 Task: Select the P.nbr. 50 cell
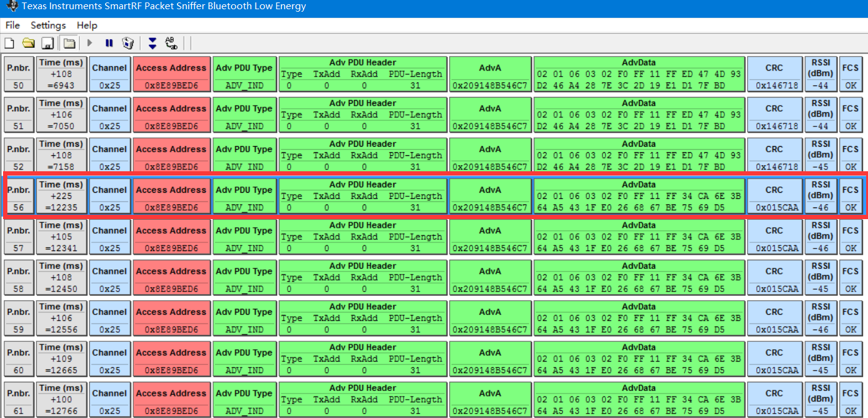coord(18,74)
